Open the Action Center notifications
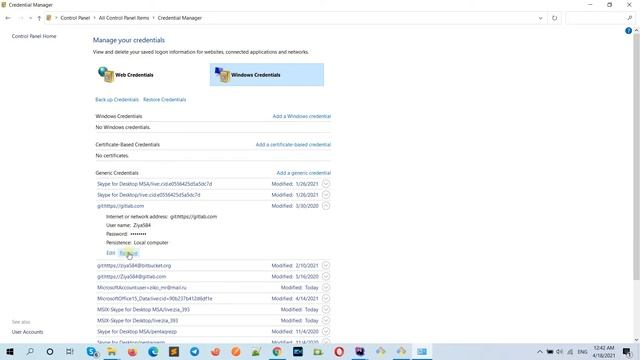 pyautogui.click(x=627, y=351)
